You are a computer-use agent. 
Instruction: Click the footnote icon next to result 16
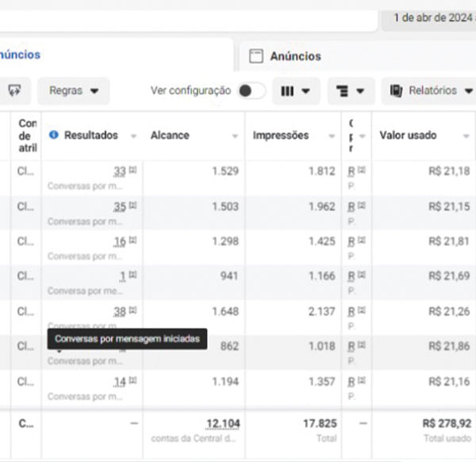[x=132, y=241]
